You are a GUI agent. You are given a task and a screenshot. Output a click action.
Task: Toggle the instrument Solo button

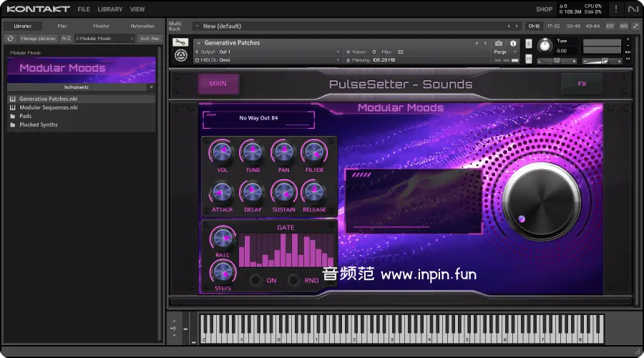coord(529,43)
